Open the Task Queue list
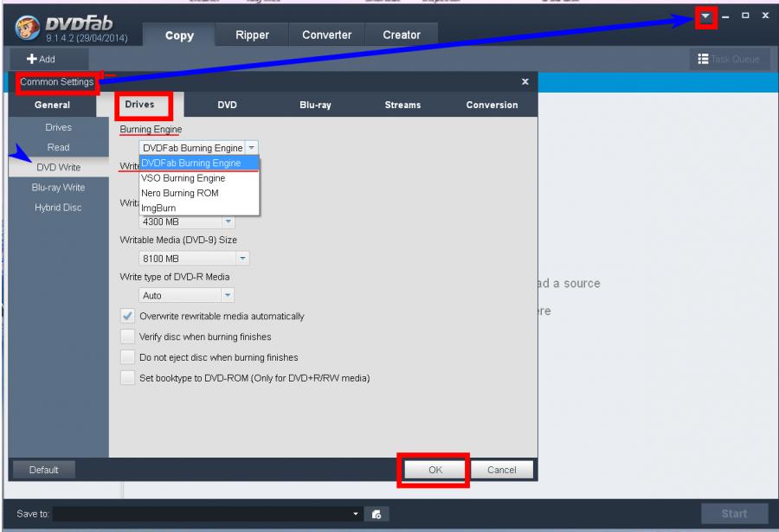This screenshot has height=532, width=779. click(x=730, y=59)
